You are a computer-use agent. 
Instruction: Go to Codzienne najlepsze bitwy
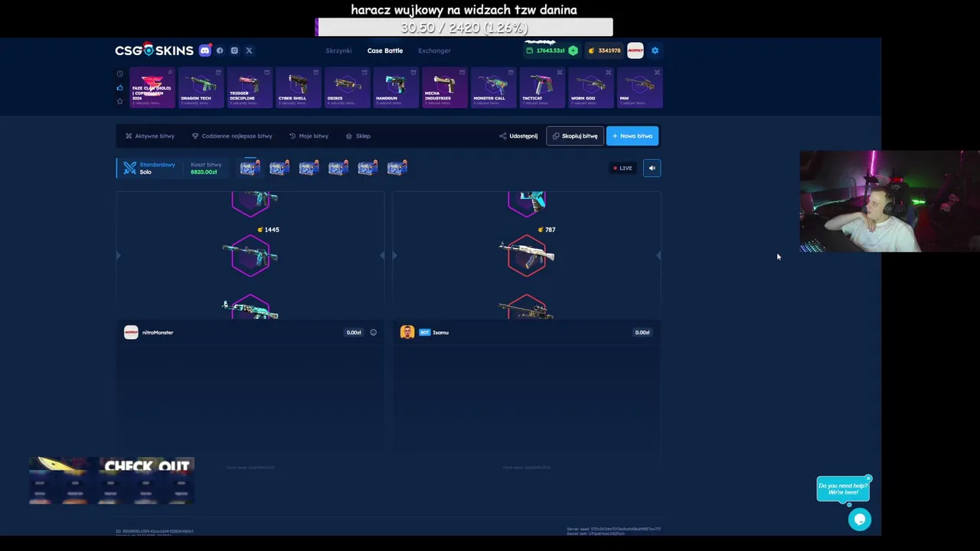[232, 136]
